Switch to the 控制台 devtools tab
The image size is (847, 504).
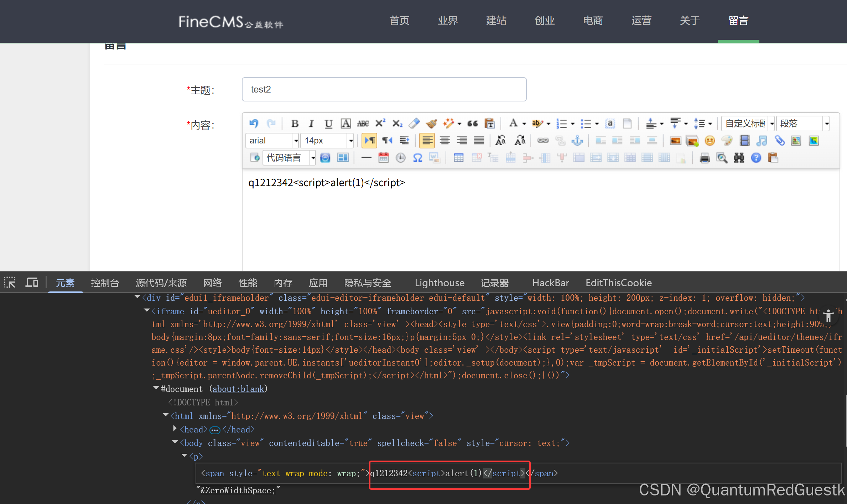[x=105, y=283]
